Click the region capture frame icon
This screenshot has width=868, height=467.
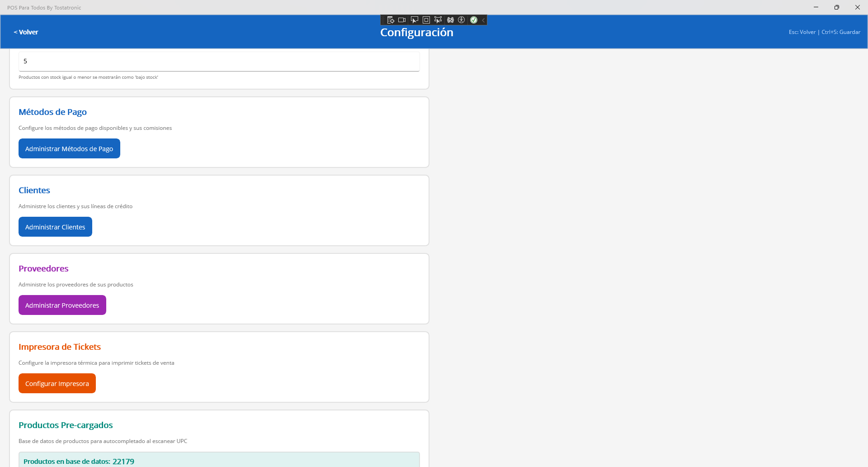click(426, 20)
